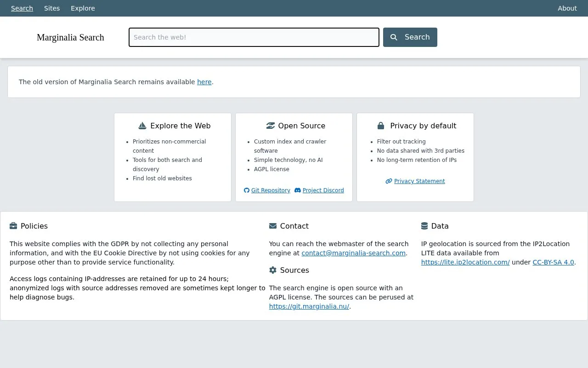Image resolution: width=588 pixels, height=368 pixels.
Task: Click the 'Data' section heading
Action: coord(440,226)
